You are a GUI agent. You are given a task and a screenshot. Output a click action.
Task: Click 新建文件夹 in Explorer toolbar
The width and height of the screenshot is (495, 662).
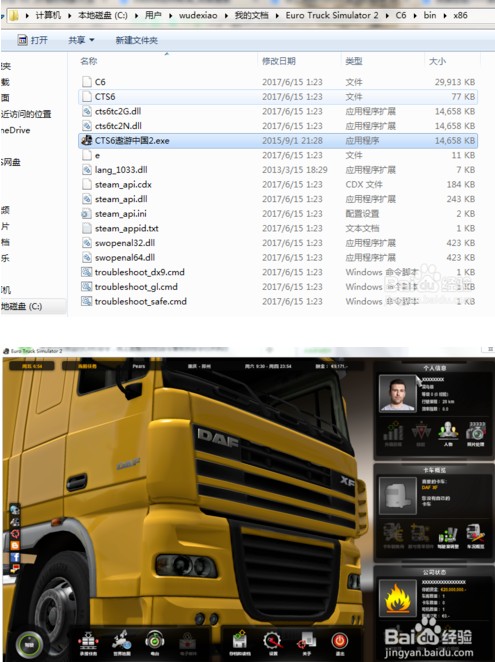pos(136,40)
